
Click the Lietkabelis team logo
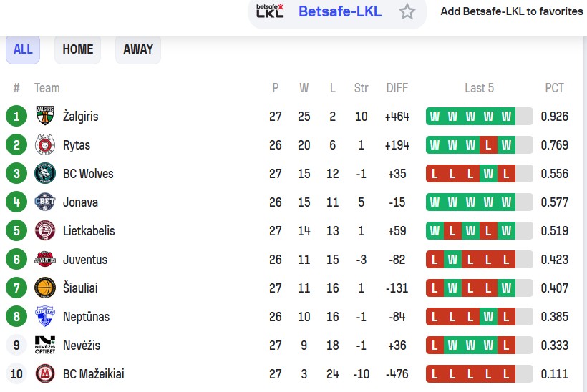point(45,230)
